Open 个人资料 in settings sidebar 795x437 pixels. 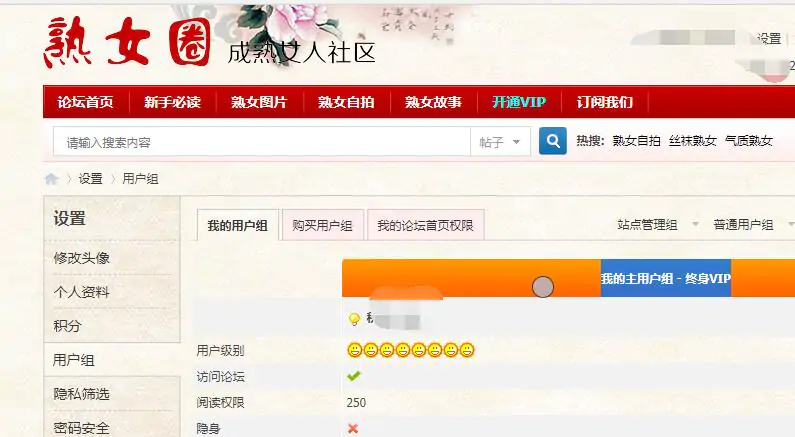(82, 292)
